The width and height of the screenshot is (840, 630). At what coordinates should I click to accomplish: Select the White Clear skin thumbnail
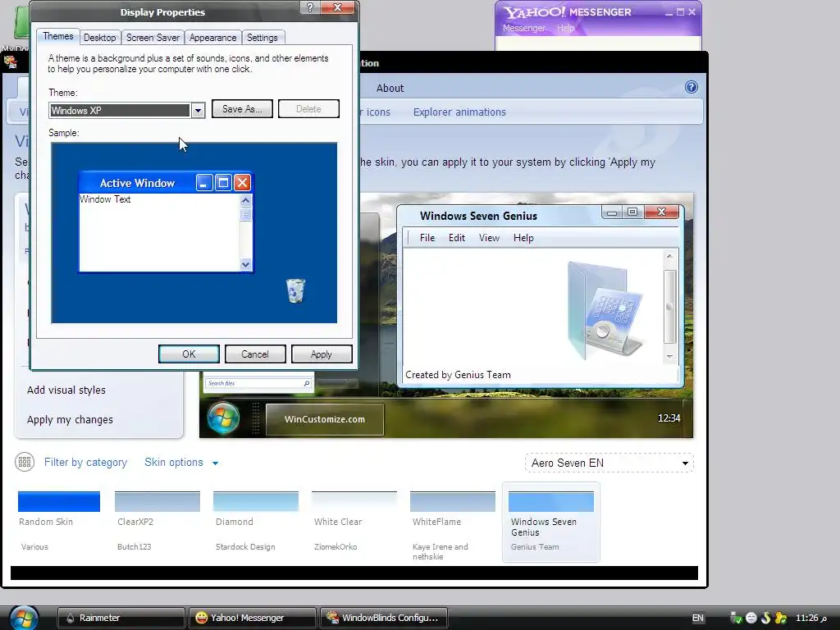pyautogui.click(x=354, y=501)
